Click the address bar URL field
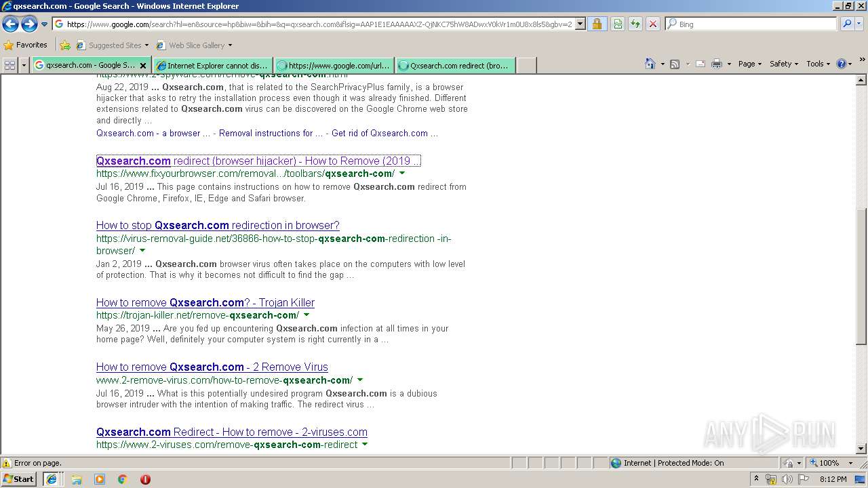The height and width of the screenshot is (488, 868). [313, 24]
